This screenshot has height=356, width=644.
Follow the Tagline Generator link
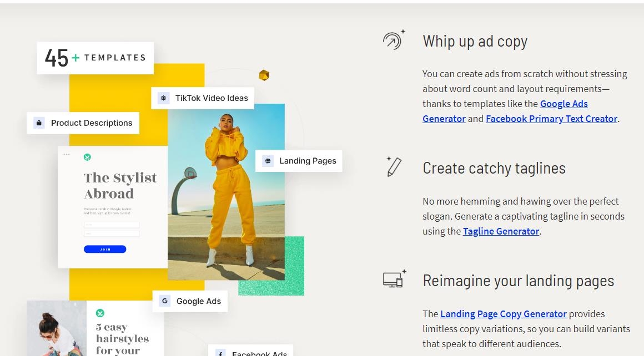click(x=501, y=231)
